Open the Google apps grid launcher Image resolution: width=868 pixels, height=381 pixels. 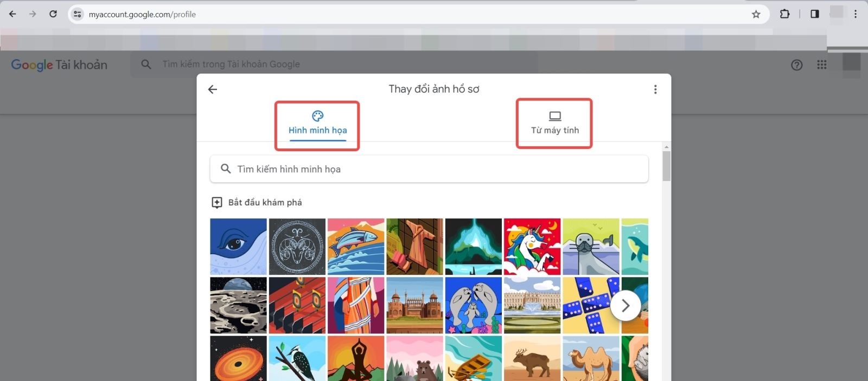click(822, 65)
